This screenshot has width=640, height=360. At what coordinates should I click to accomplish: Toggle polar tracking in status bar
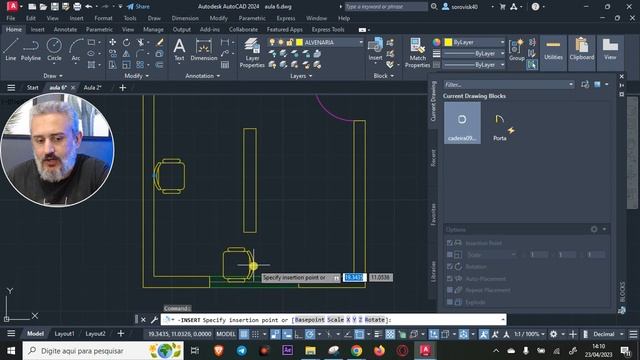coord(310,334)
